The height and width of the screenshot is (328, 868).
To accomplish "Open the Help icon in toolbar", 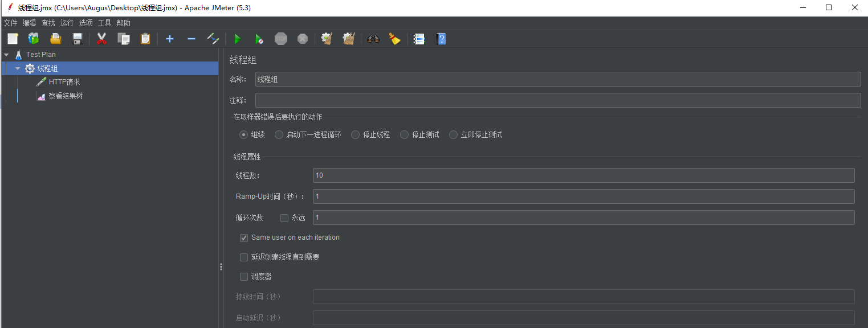I will tap(441, 39).
